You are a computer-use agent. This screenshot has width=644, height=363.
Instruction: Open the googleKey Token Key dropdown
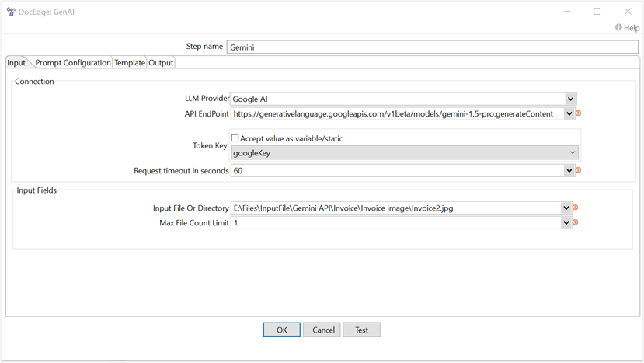(x=573, y=153)
